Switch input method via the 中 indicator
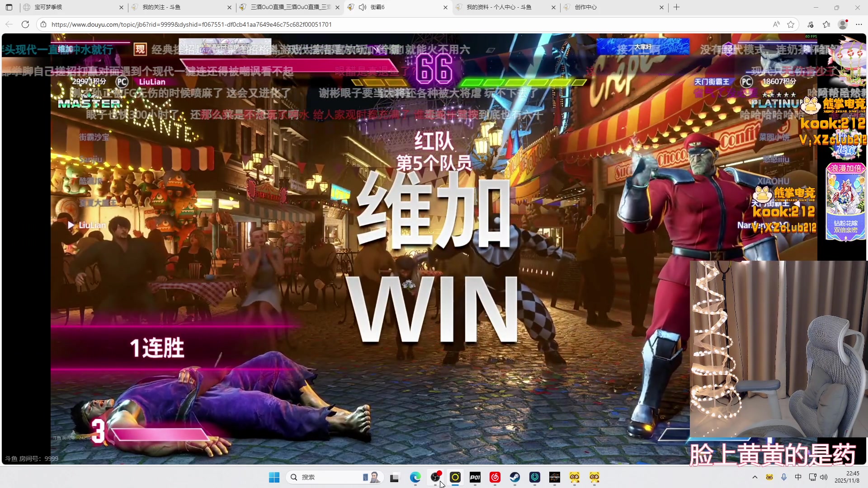The height and width of the screenshot is (488, 868). [x=798, y=478]
